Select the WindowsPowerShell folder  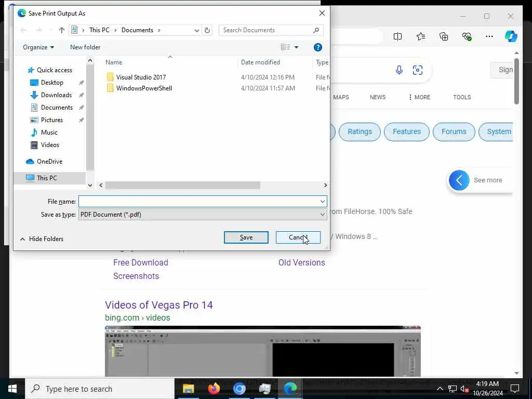pos(144,88)
